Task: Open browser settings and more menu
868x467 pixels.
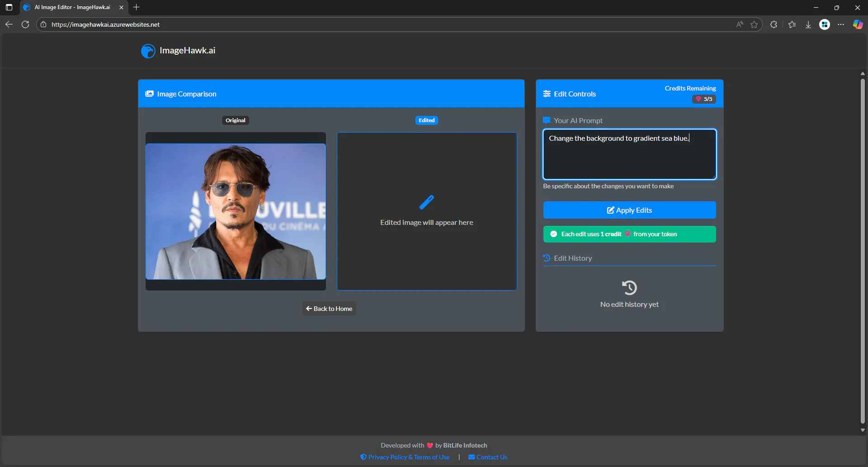Action: tap(841, 24)
